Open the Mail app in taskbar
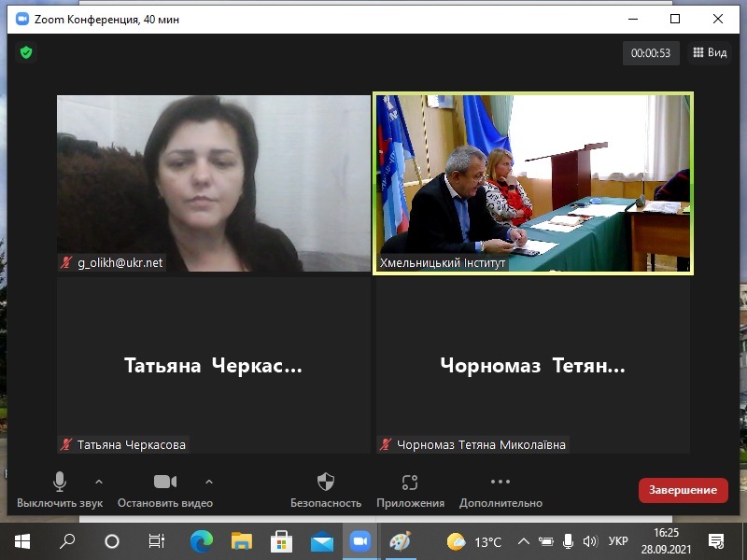The image size is (747, 560). tap(322, 541)
